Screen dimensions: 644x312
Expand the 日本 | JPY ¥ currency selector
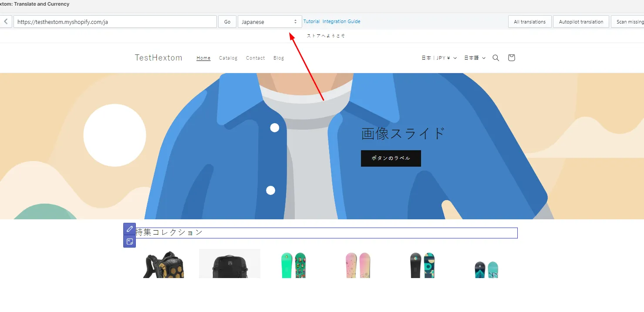[x=439, y=58]
